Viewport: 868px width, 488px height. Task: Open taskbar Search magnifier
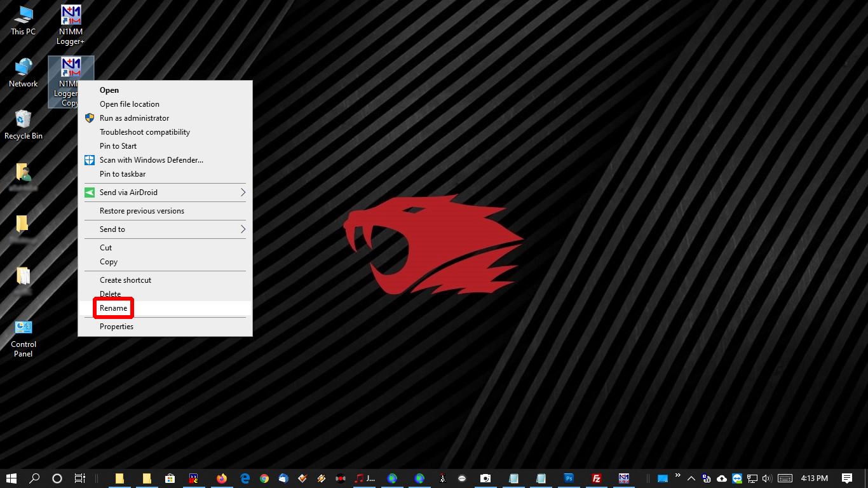pyautogui.click(x=34, y=478)
